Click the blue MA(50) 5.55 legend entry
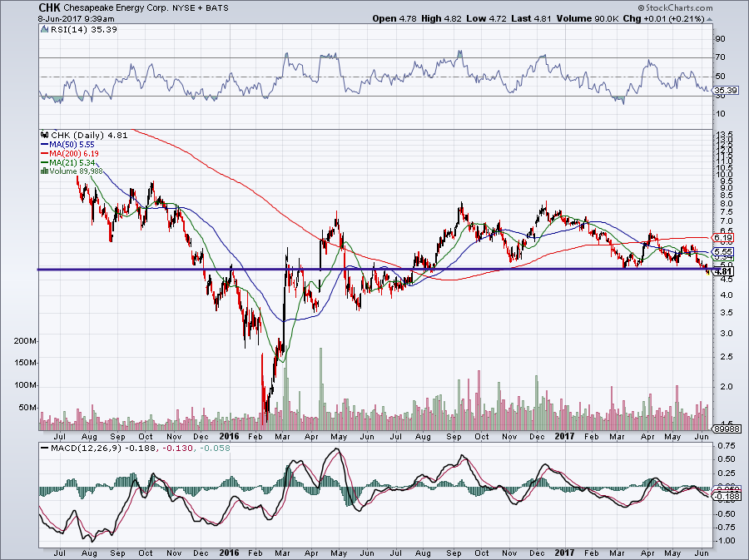Viewport: 749px width, 560px height. coord(68,144)
